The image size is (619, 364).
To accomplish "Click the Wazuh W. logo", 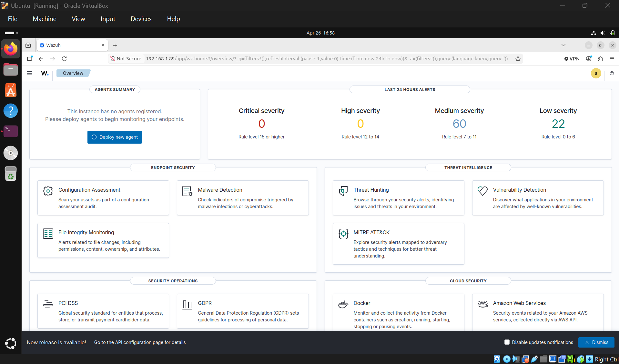I will click(45, 73).
